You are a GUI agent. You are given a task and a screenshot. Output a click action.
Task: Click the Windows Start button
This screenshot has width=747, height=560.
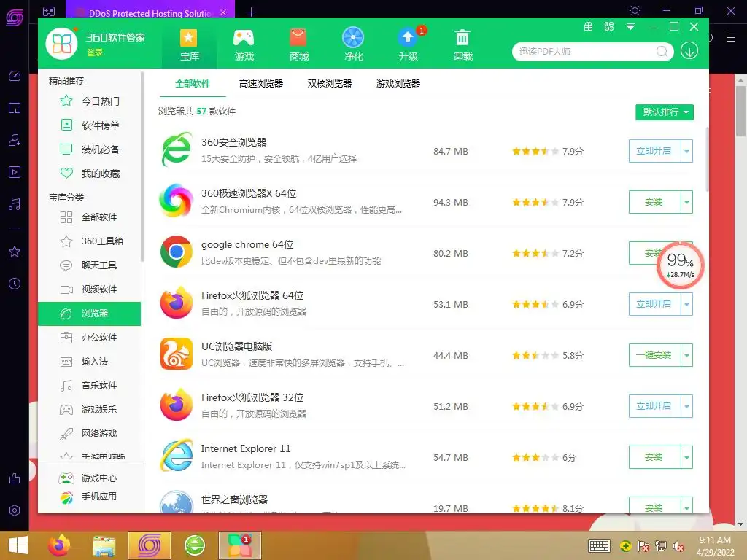18,545
